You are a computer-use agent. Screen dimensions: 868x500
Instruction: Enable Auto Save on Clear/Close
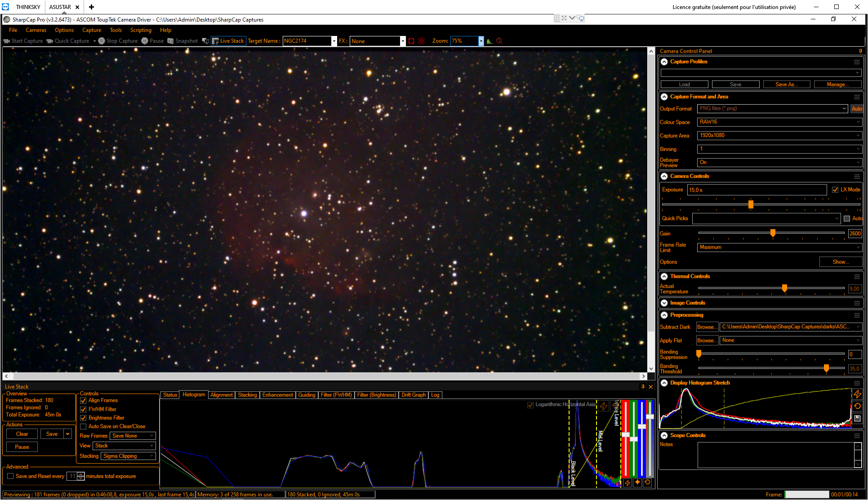click(x=83, y=427)
